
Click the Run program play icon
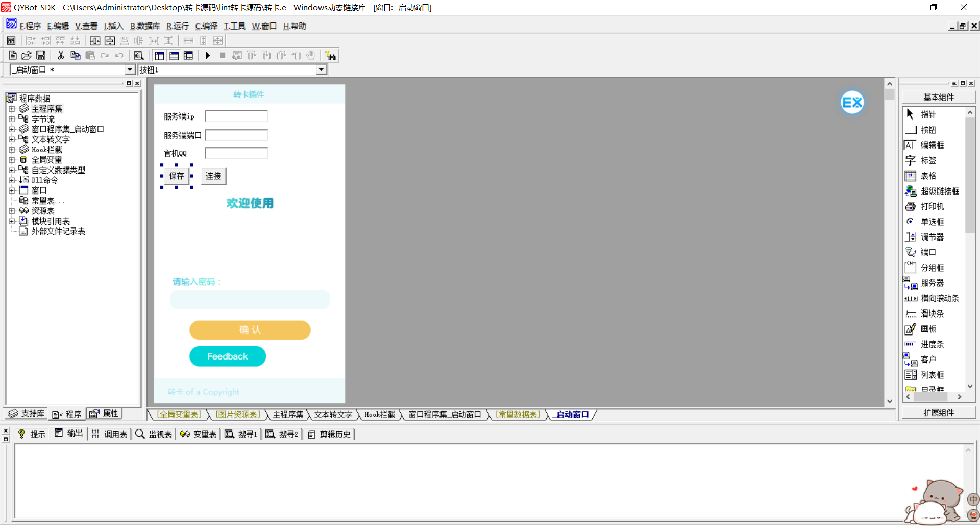point(208,56)
